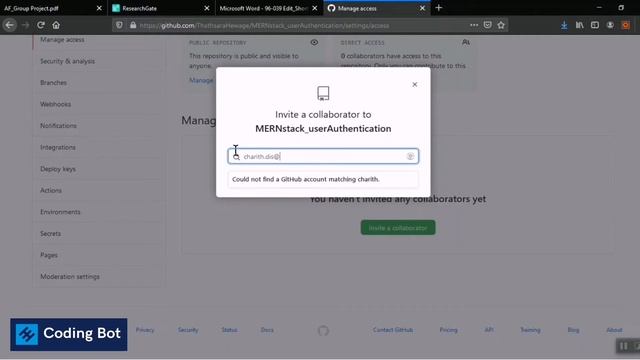Open the Privacy footer link
Viewport: 640px width, 360px height.
(x=145, y=330)
